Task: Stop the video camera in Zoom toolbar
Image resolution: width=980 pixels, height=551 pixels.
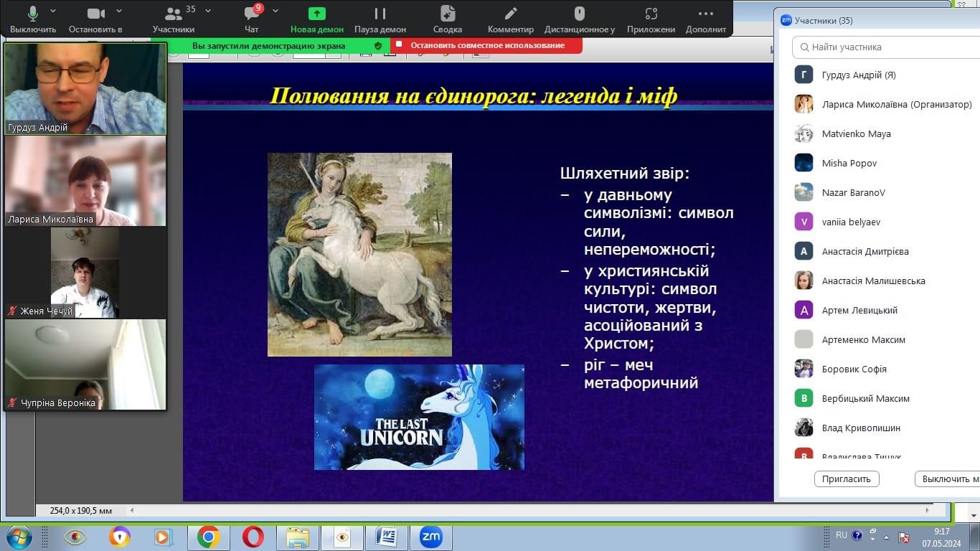Action: click(x=95, y=19)
